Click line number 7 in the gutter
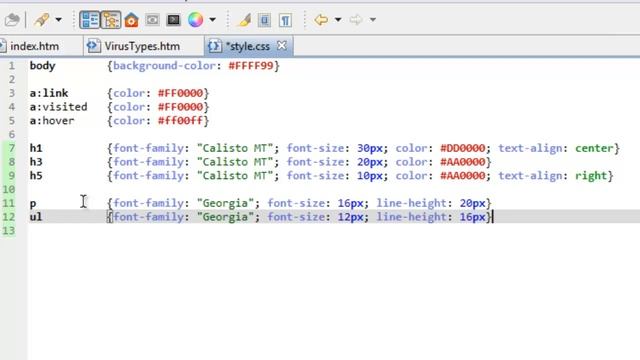 pyautogui.click(x=11, y=148)
